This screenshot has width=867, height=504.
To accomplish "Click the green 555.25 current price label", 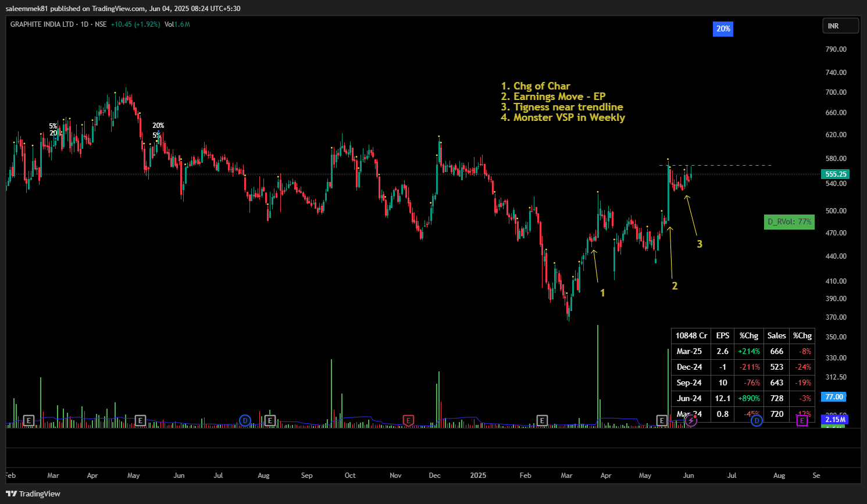I will (x=836, y=174).
